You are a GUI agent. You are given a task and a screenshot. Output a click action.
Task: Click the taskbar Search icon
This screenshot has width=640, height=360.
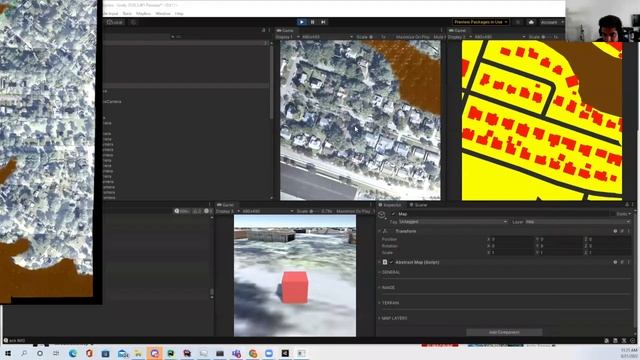pos(24,353)
